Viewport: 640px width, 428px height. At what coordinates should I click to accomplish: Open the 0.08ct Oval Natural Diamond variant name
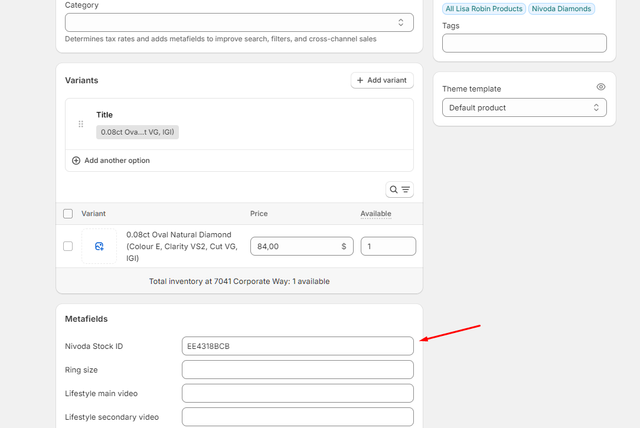point(182,246)
